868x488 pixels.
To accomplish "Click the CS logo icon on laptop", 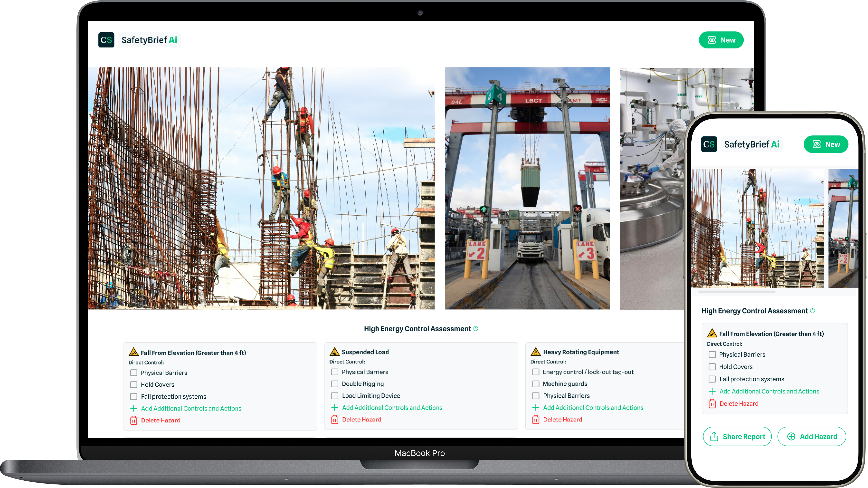I will click(106, 40).
